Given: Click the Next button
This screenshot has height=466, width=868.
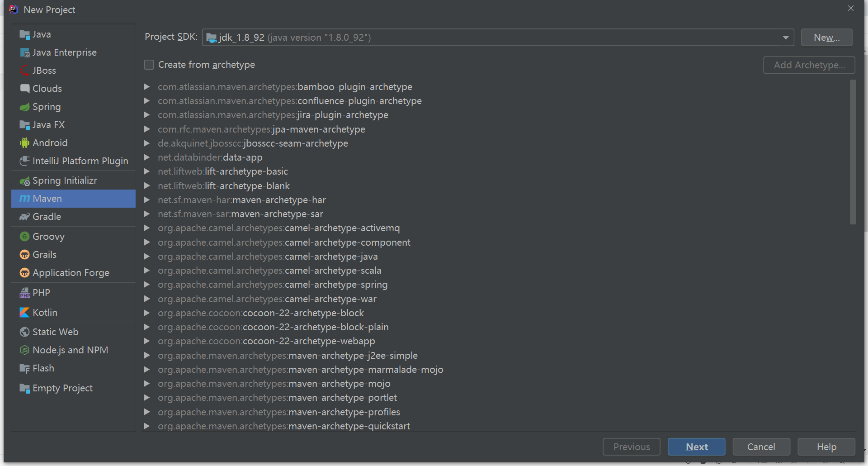Looking at the screenshot, I should point(696,447).
